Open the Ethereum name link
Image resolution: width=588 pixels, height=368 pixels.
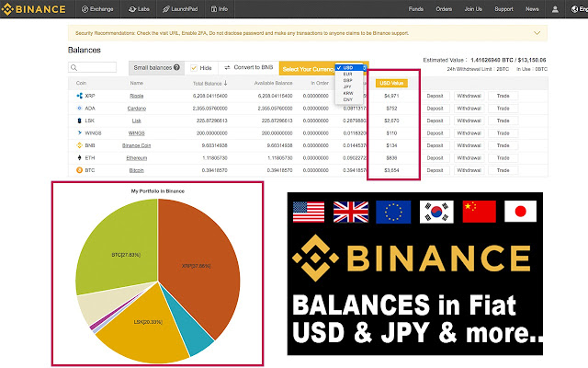tap(137, 157)
